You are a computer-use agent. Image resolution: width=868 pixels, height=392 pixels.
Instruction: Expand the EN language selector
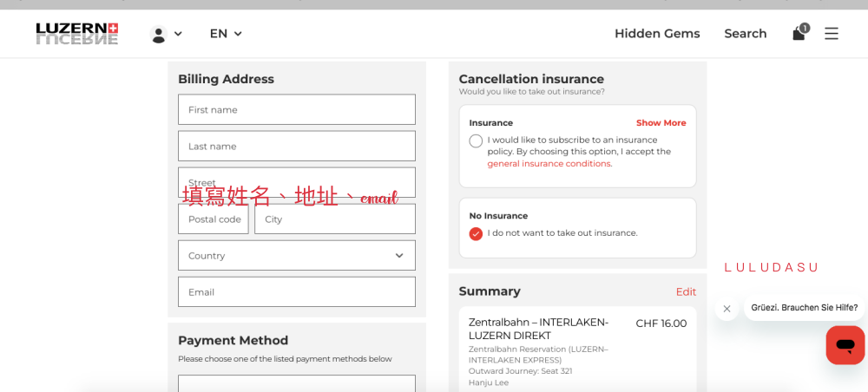tap(226, 34)
